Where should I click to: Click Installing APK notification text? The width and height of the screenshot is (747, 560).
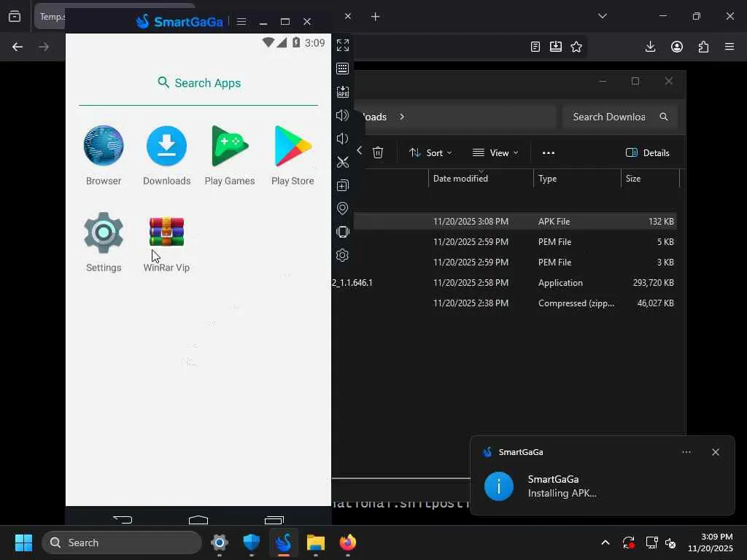click(x=562, y=494)
